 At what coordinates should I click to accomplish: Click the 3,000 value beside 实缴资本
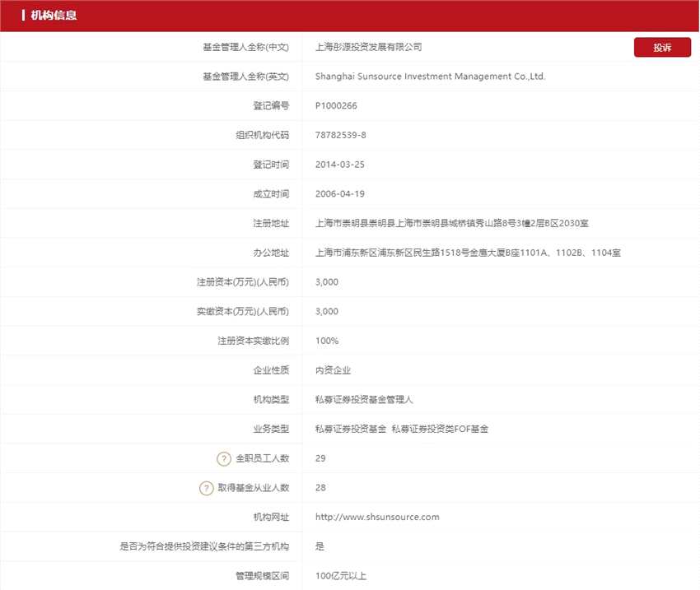click(327, 311)
